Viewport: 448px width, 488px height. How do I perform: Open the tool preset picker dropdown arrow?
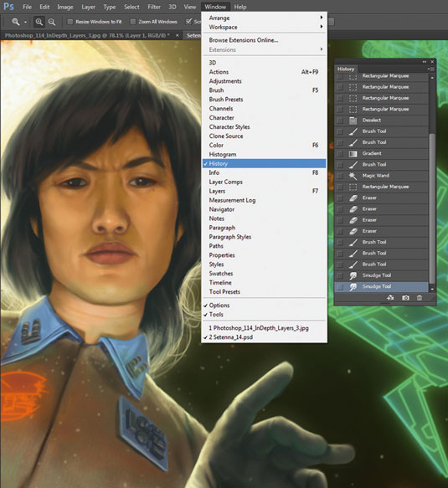tap(25, 22)
